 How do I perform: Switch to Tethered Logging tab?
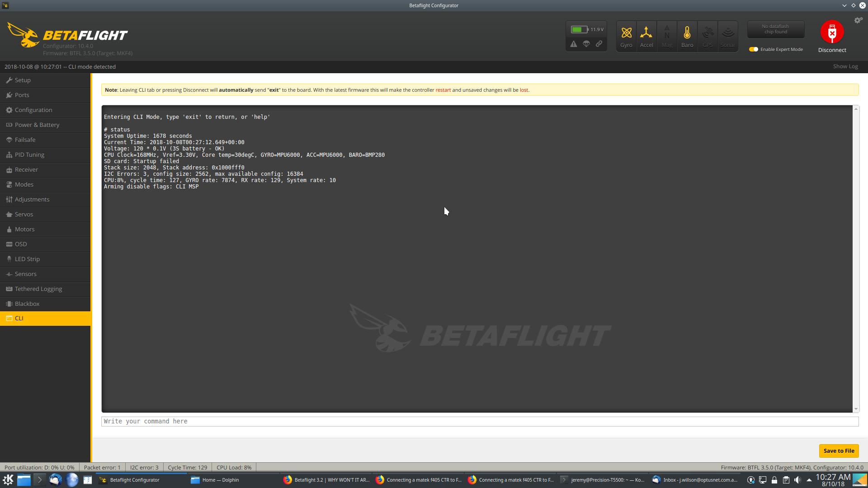pos(45,289)
